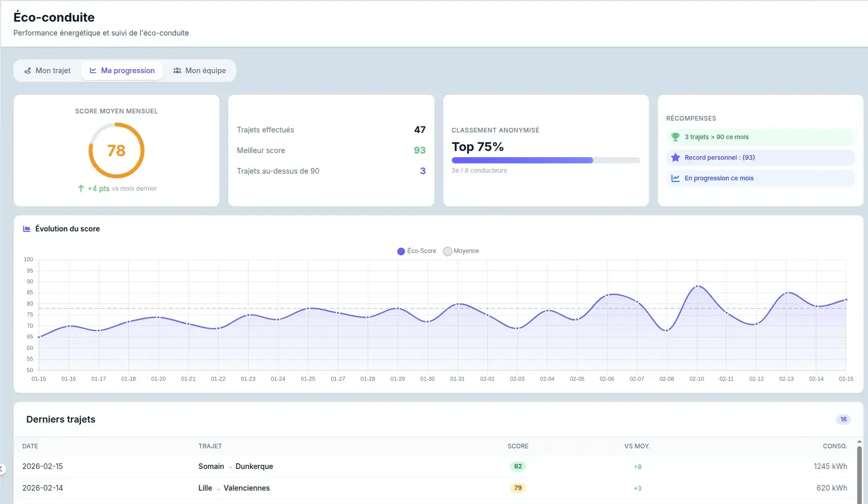Screen dimensions: 868x504
Task: Click the team people icon beside Mon équipe
Action: [x=177, y=71]
